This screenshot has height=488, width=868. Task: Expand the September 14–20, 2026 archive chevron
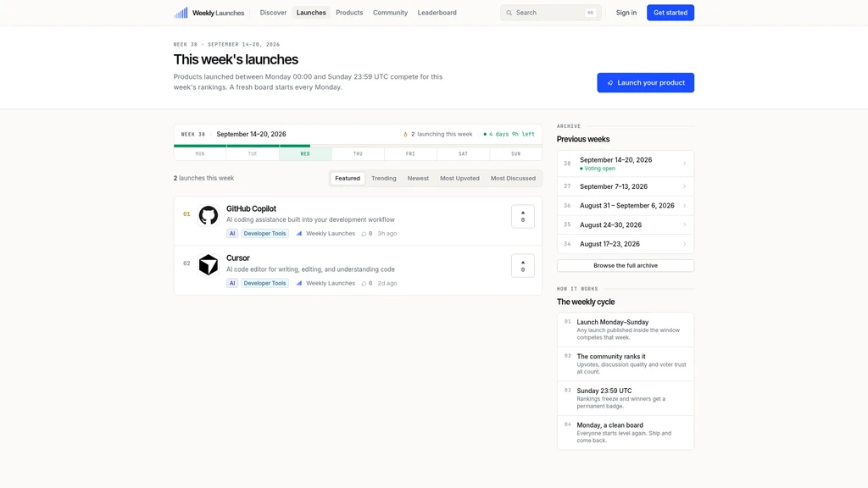click(684, 164)
